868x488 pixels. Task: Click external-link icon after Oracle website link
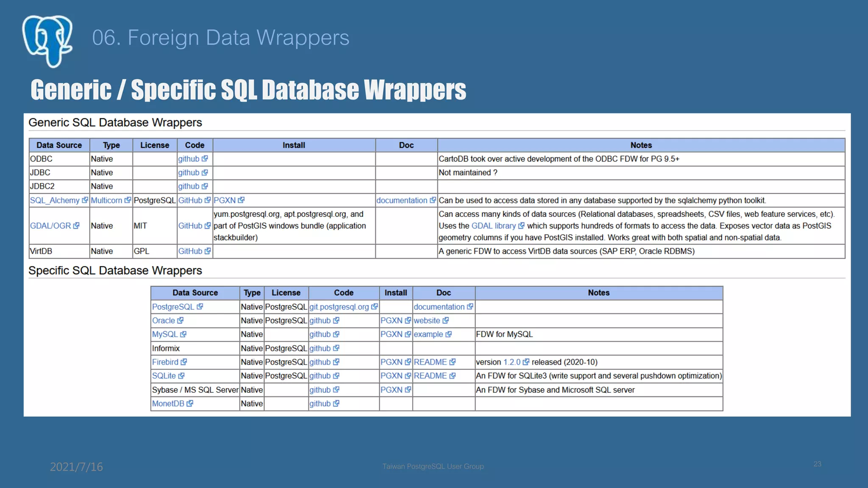[x=445, y=320]
